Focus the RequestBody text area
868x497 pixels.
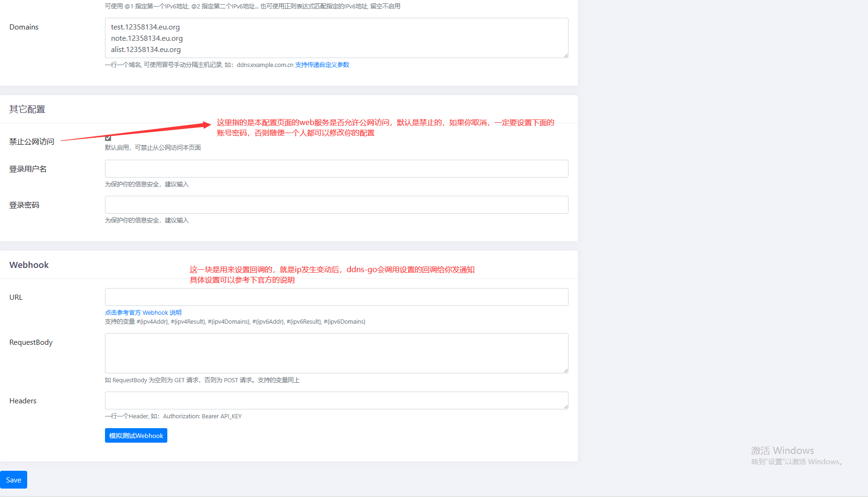coord(336,353)
